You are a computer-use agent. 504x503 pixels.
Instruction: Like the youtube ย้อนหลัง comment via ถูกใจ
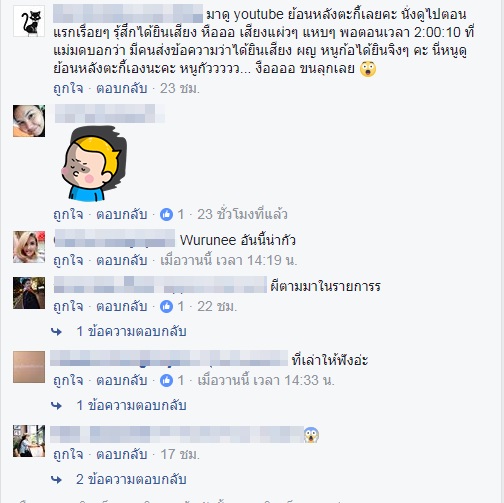coord(68,88)
